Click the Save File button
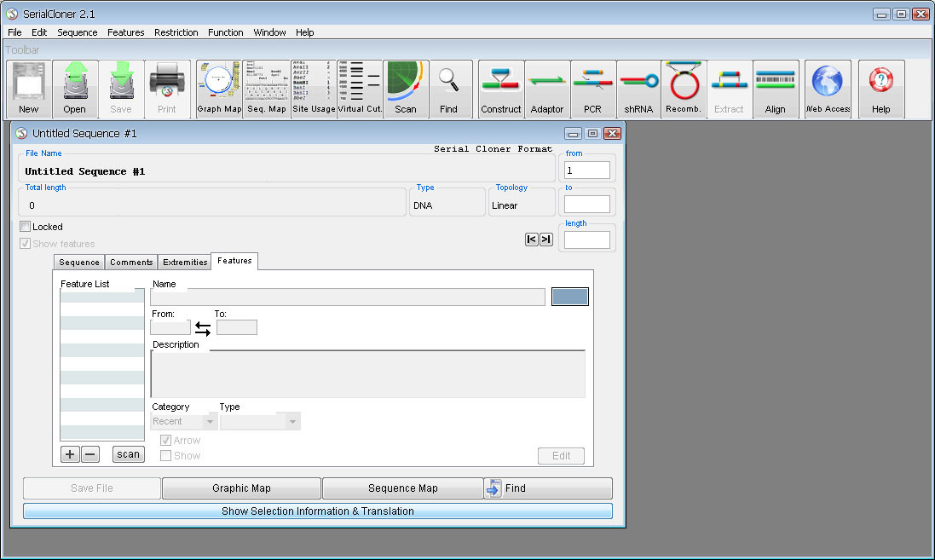This screenshot has height=560, width=935. [92, 488]
